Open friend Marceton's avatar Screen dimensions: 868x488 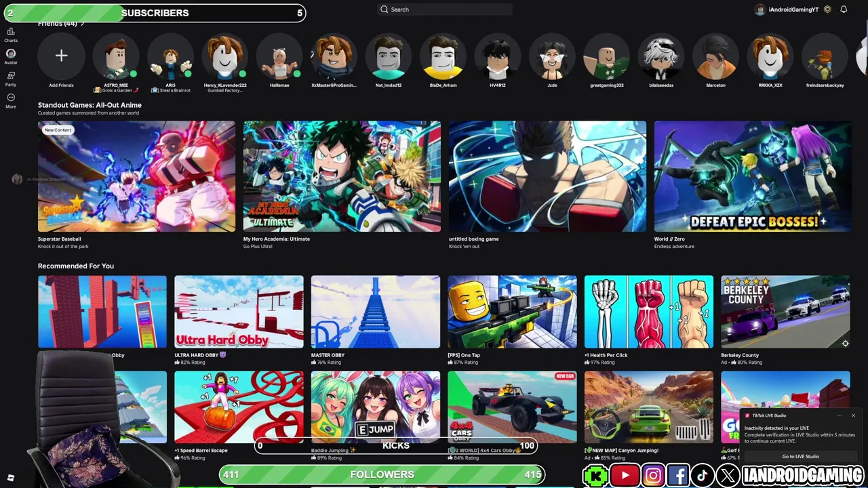point(715,56)
